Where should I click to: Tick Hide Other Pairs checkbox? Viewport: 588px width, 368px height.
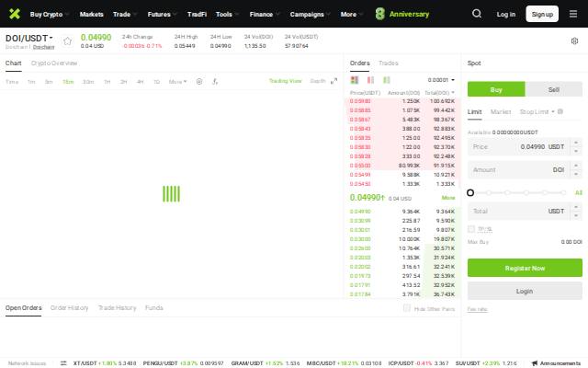coord(406,308)
